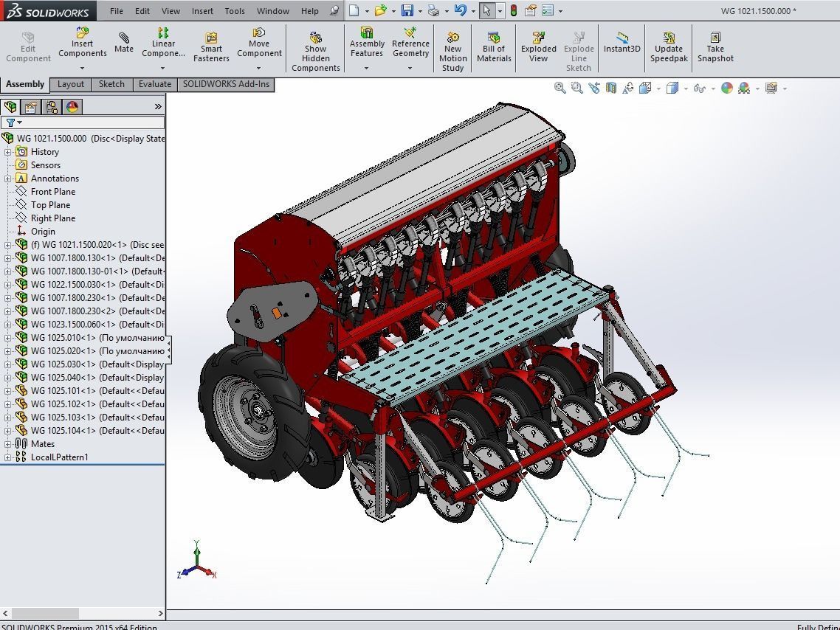840x630 pixels.
Task: Expand the Mates folder
Action: coord(7,444)
